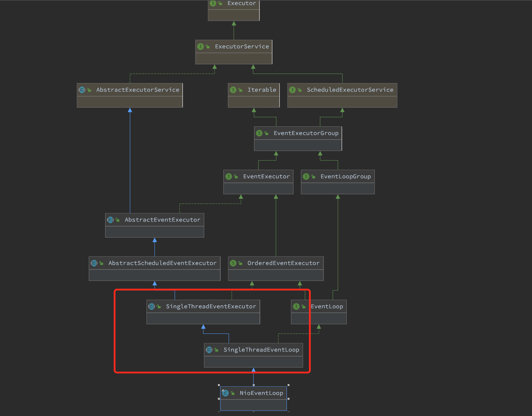Viewport: 532px width, 416px height.
Task: Click the visibility lock icon beside EventExecutorGroup
Action: [266, 133]
